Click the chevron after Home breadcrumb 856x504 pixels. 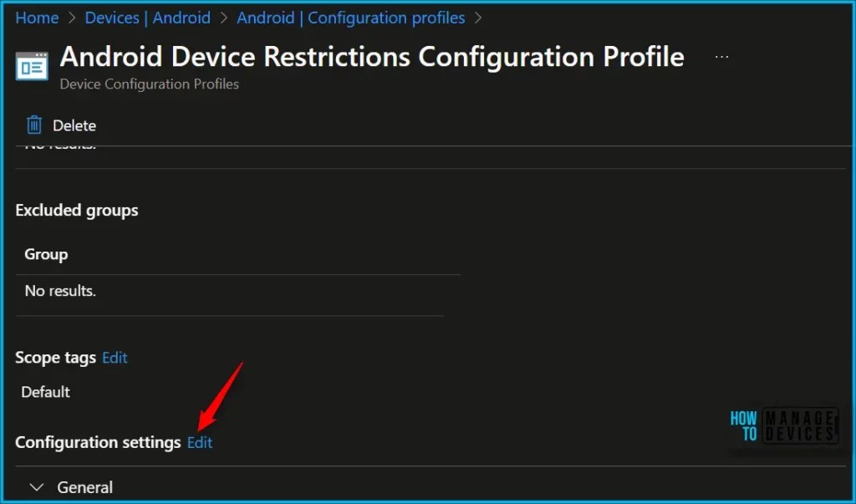69,18
